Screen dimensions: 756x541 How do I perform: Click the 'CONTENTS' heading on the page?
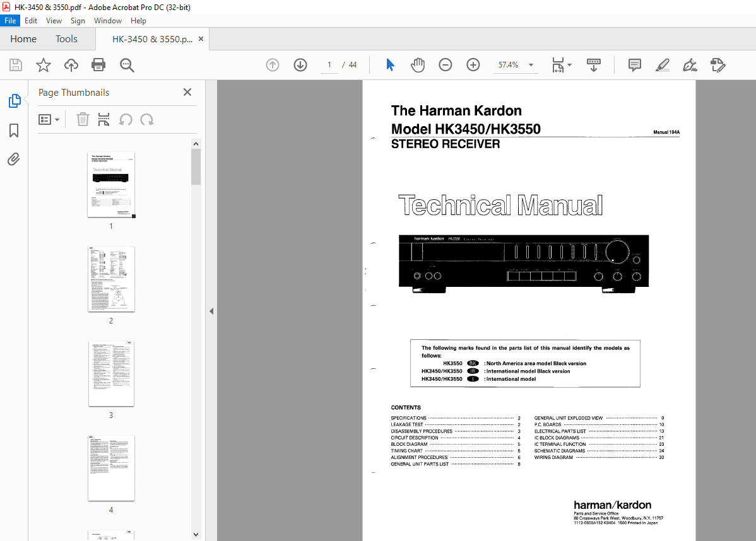click(406, 407)
